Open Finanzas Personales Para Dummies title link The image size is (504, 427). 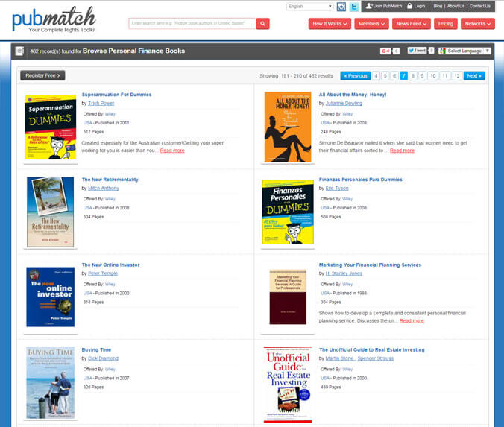tap(361, 180)
